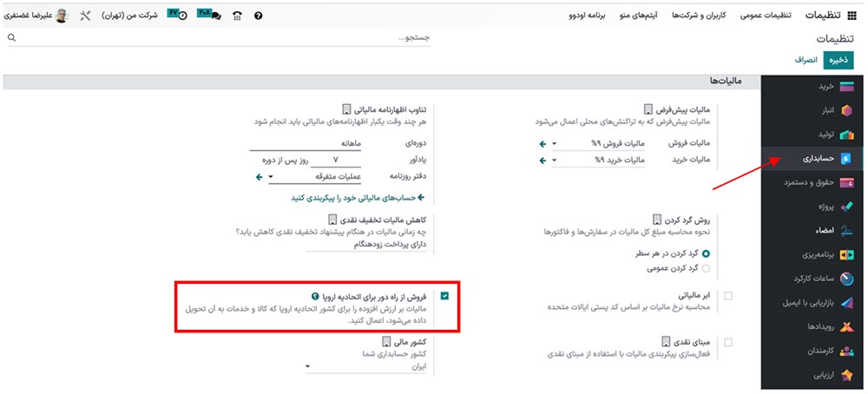Open the برنامه اودوو menu

click(588, 16)
